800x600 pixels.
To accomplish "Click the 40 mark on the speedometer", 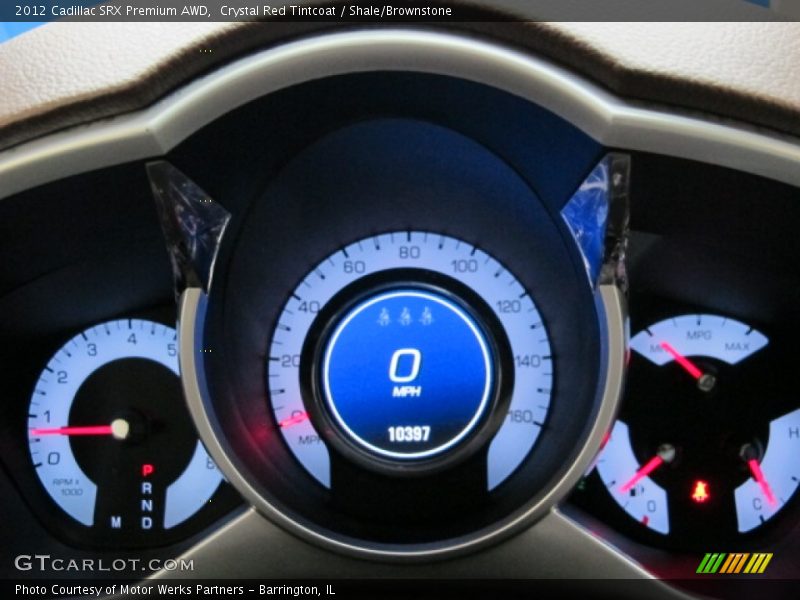I will pyautogui.click(x=309, y=307).
